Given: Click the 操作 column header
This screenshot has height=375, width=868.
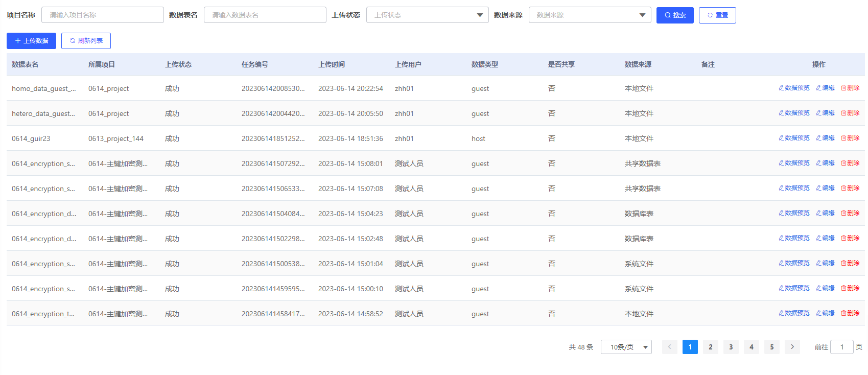Looking at the screenshot, I should pos(819,64).
